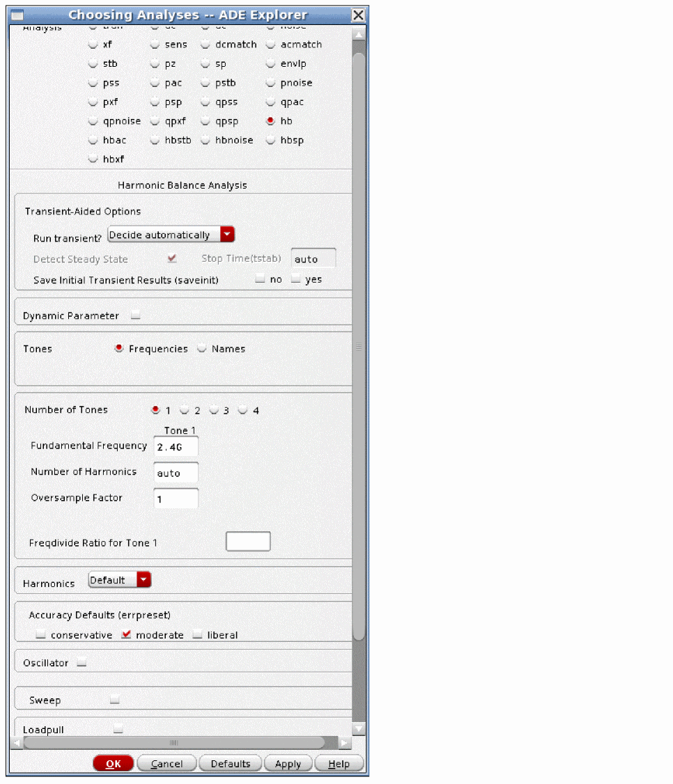
Task: Expand the Harmonics Default dropdown
Action: pos(119,580)
